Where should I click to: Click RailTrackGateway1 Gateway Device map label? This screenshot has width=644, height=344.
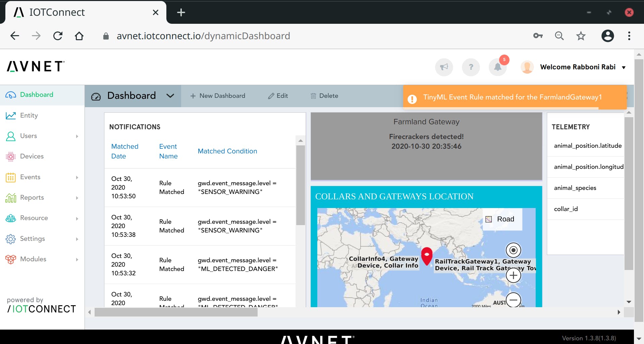click(485, 265)
